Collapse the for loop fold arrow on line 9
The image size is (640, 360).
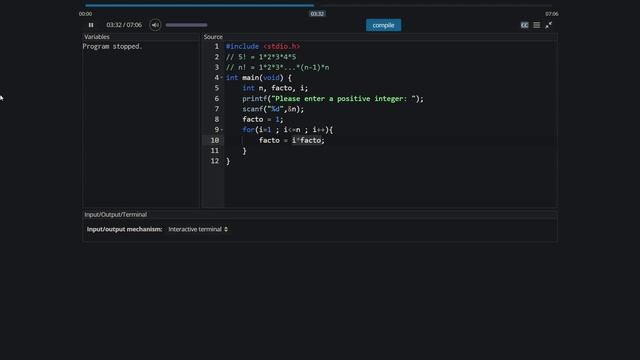pos(222,130)
